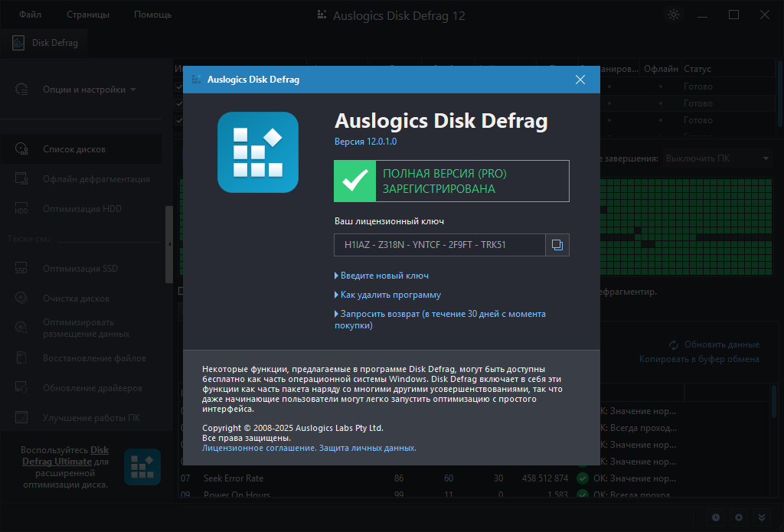Image resolution: width=784 pixels, height=532 pixels.
Task: Click the license key field
Action: click(x=439, y=244)
